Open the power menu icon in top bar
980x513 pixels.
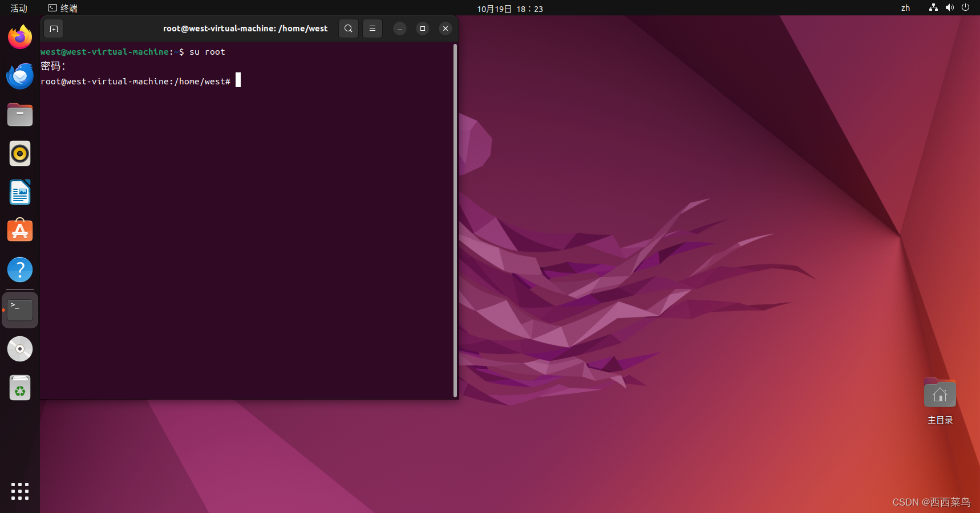click(x=965, y=7)
